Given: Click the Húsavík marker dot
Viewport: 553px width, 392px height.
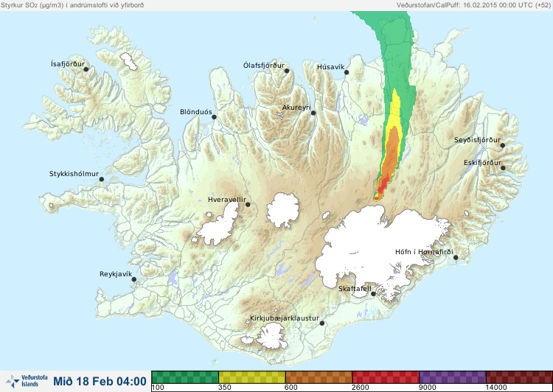Looking at the screenshot, I should 347,72.
